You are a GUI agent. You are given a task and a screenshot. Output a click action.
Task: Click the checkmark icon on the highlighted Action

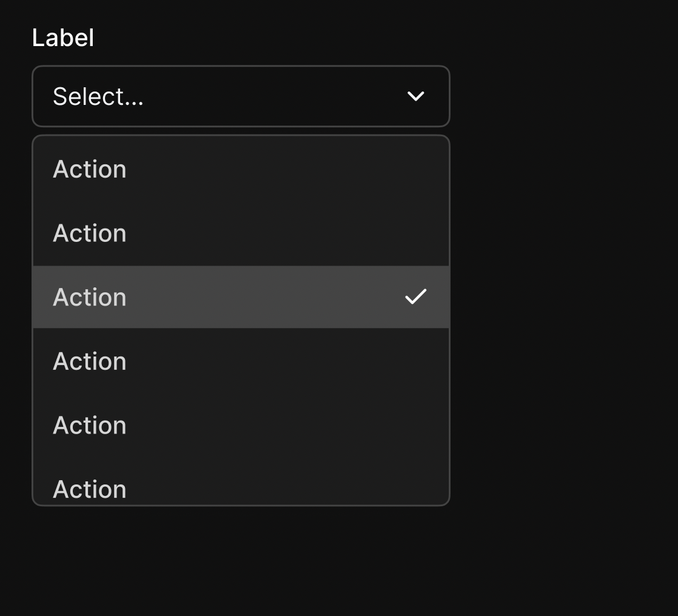click(x=416, y=297)
